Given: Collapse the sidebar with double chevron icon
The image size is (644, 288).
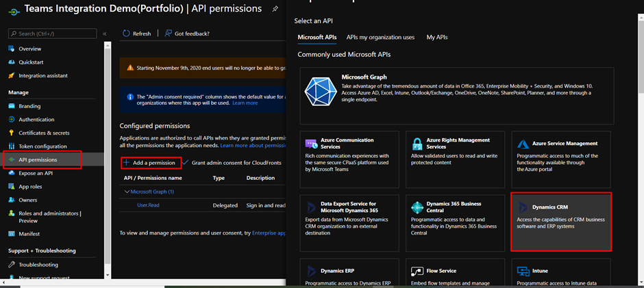Looking at the screenshot, I should [104, 34].
